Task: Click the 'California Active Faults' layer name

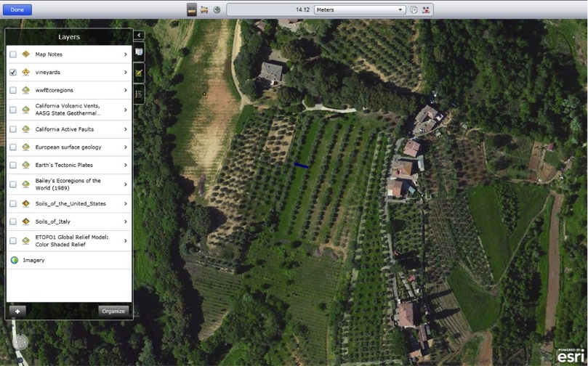Action: point(65,129)
